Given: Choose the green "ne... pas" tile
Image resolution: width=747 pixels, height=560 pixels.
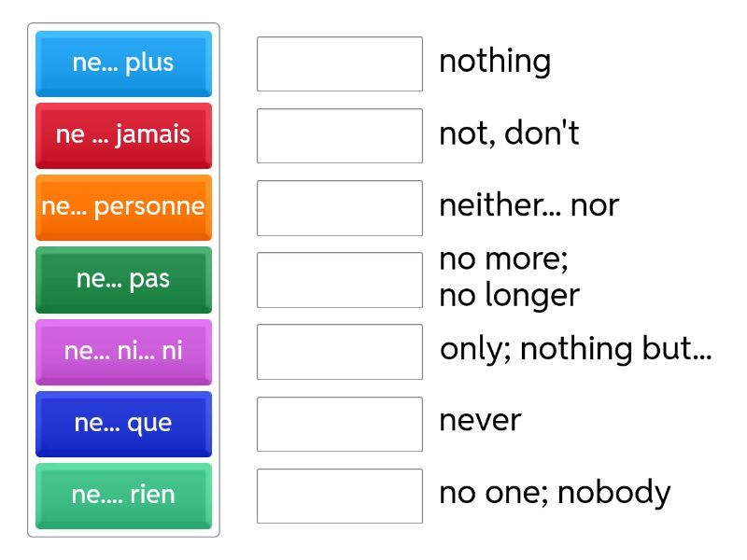Looking at the screenshot, I should point(123,279).
